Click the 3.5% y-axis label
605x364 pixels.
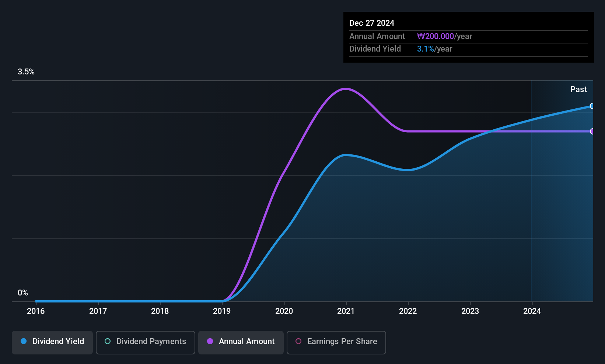click(x=26, y=72)
